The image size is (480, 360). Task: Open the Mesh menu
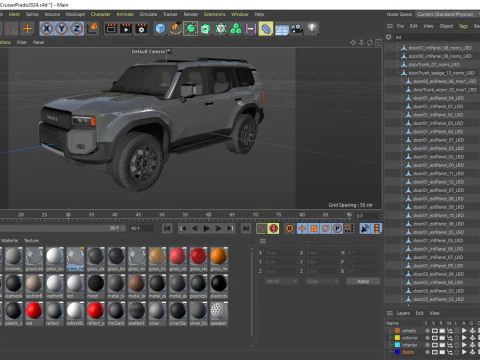tap(14, 14)
